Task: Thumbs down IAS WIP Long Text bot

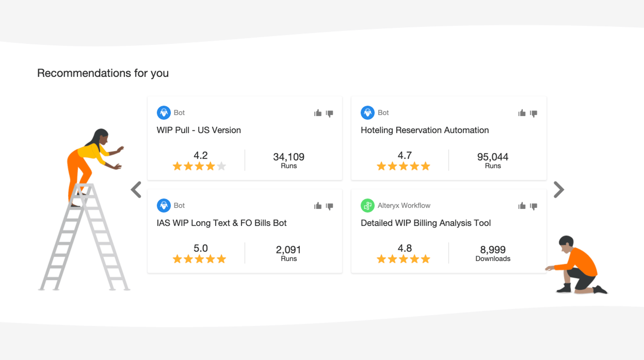Action: (329, 206)
